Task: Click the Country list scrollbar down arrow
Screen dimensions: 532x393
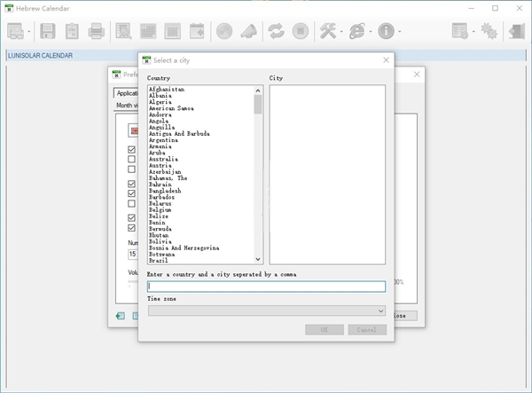Action: [258, 259]
